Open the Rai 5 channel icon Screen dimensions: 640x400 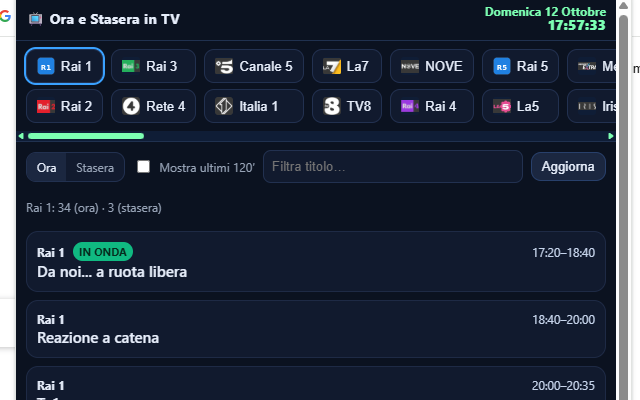[x=502, y=66]
